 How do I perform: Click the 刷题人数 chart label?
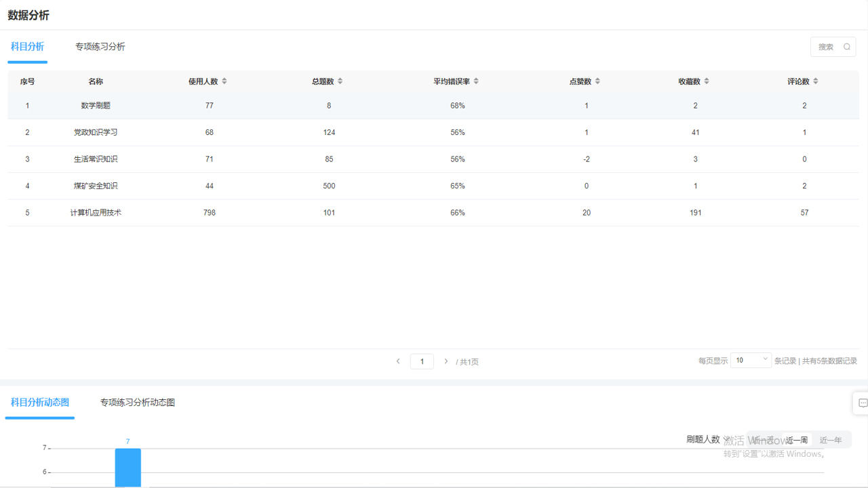pos(703,439)
